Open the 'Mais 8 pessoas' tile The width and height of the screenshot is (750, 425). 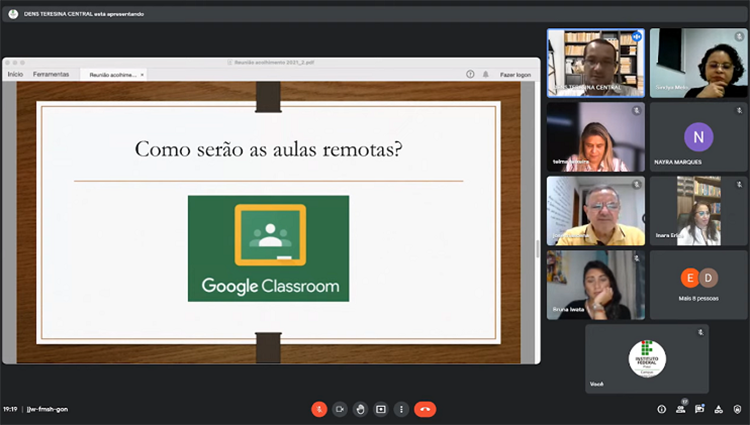pyautogui.click(x=698, y=285)
